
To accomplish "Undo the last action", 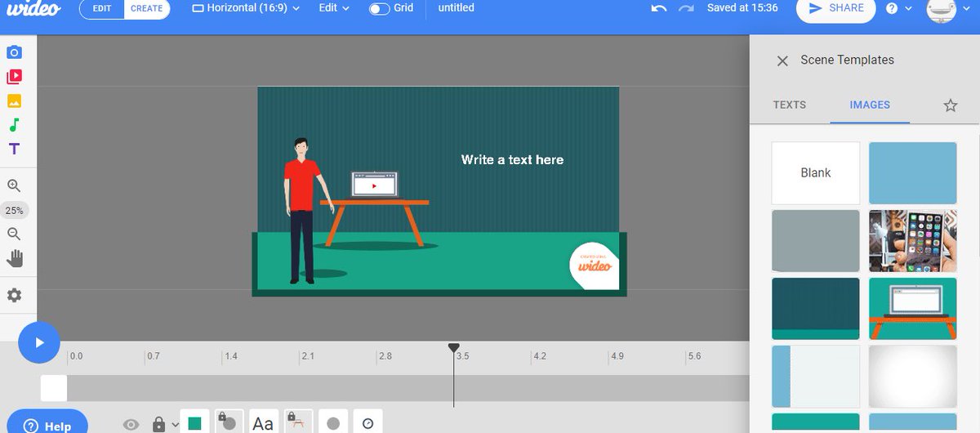I will tap(659, 8).
